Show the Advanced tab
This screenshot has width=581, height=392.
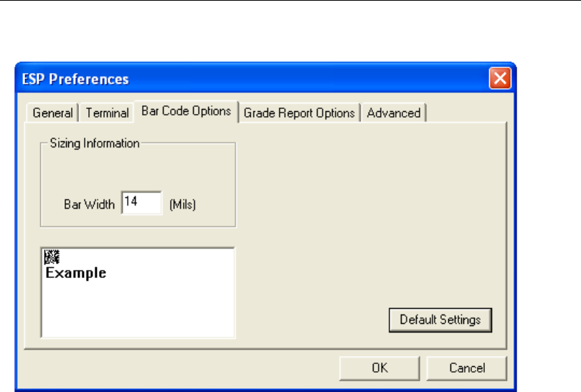394,113
